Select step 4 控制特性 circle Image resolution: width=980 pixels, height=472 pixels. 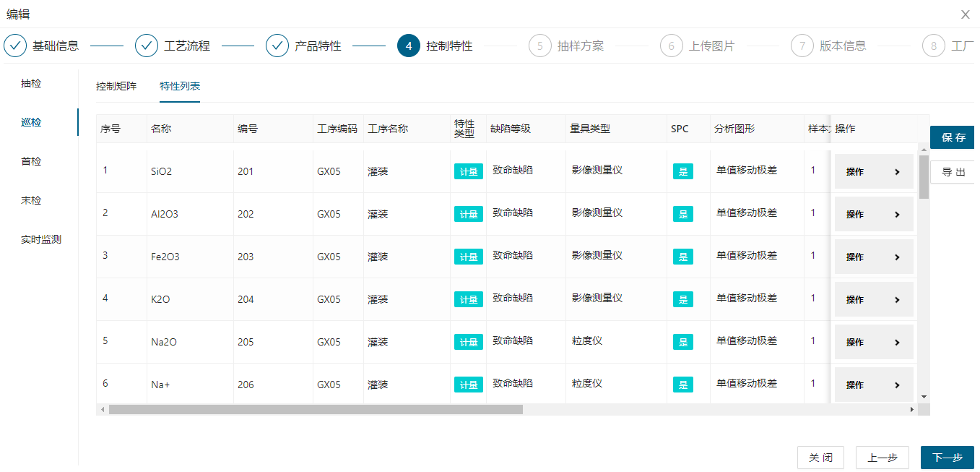409,46
